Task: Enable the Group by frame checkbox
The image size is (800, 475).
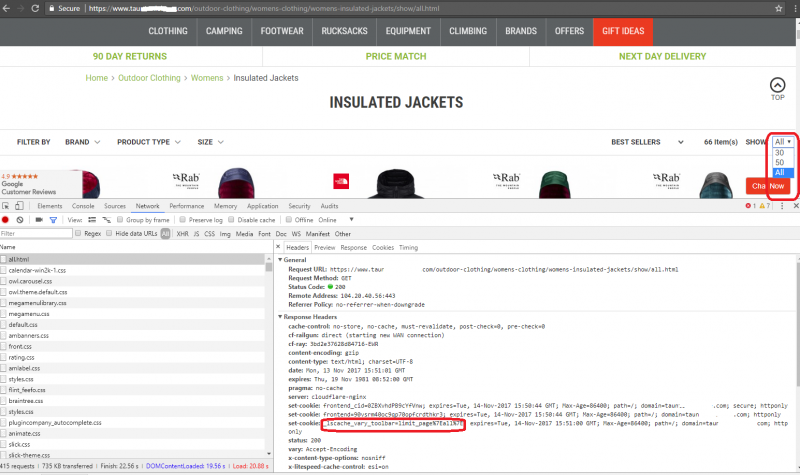Action: pos(120,219)
